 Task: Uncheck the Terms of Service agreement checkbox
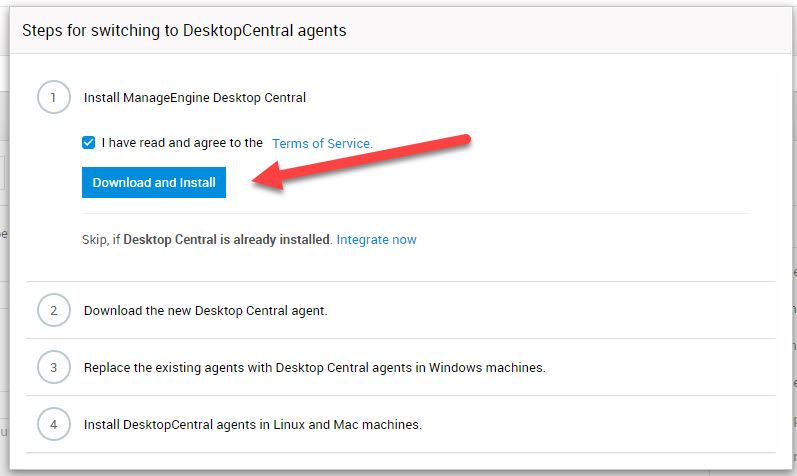tap(88, 143)
